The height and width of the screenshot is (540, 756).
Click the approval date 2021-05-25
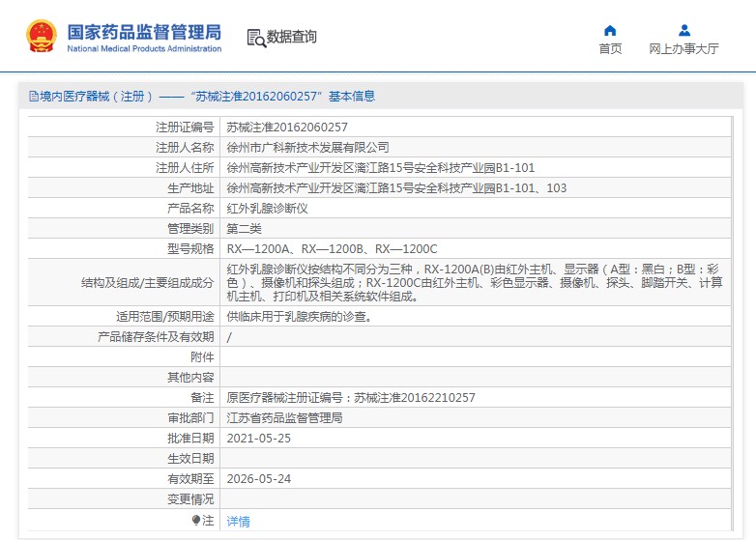tap(258, 438)
